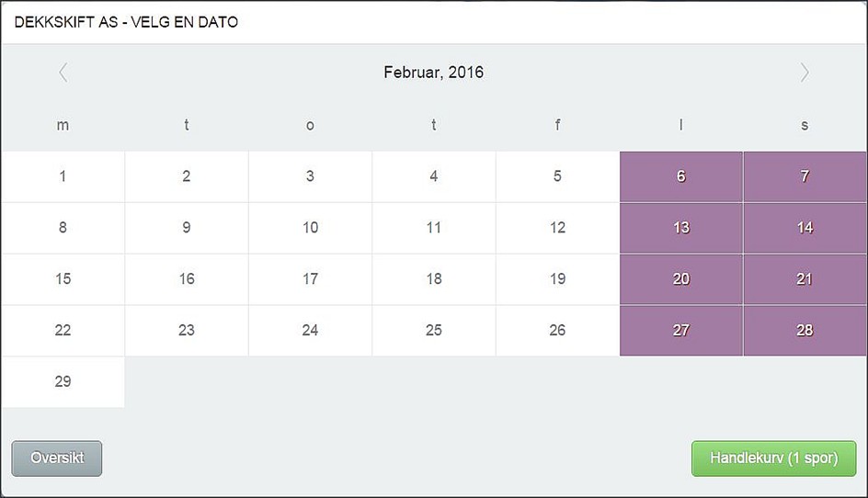Pick highlighted Saturday 27

[x=681, y=331]
